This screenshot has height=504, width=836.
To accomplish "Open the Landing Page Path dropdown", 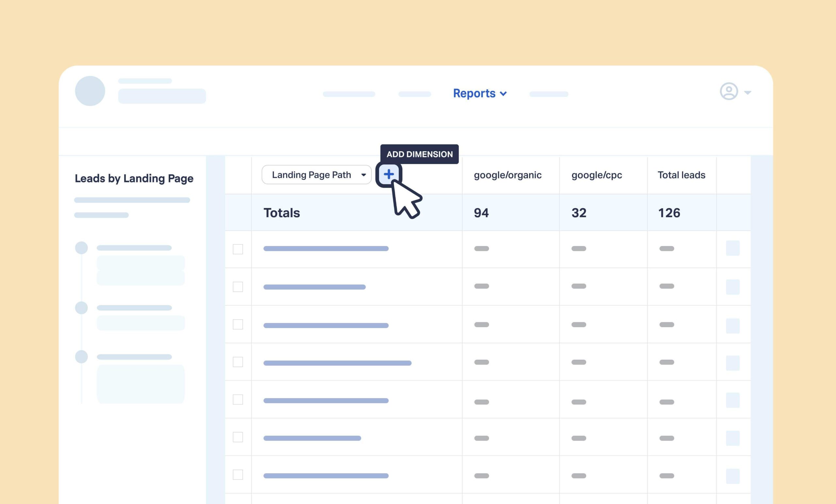I will (316, 175).
